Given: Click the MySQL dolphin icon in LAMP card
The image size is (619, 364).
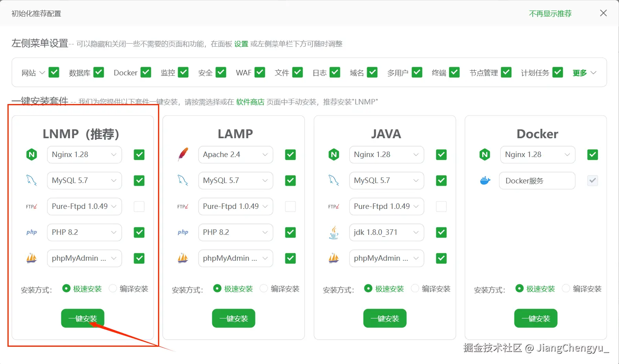Looking at the screenshot, I should point(183,181).
